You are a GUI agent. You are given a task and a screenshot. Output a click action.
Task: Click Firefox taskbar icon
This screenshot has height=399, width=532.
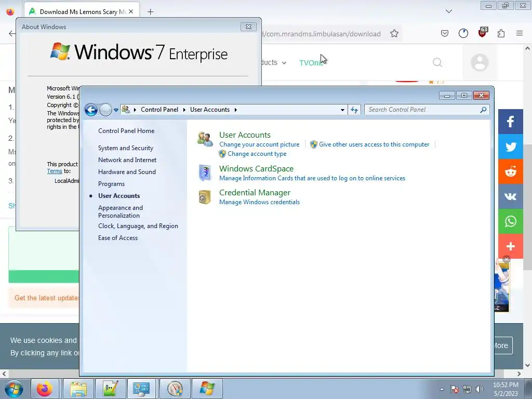[x=45, y=389]
